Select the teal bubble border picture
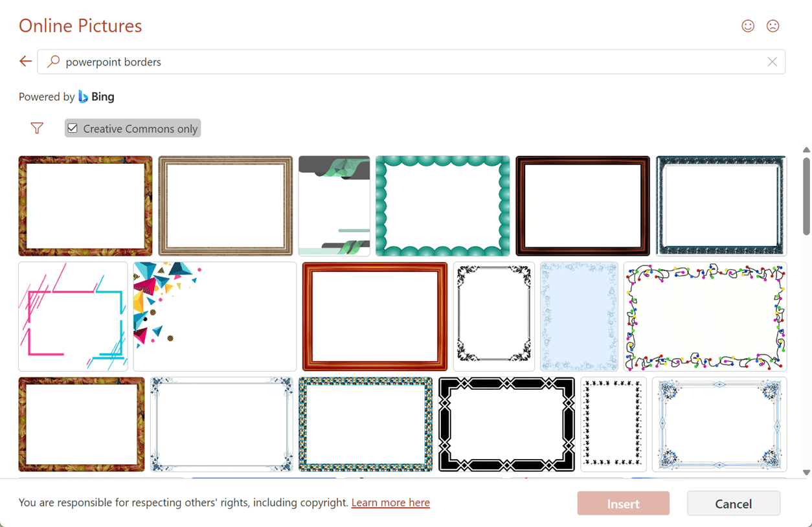The height and width of the screenshot is (527, 812). click(x=443, y=206)
